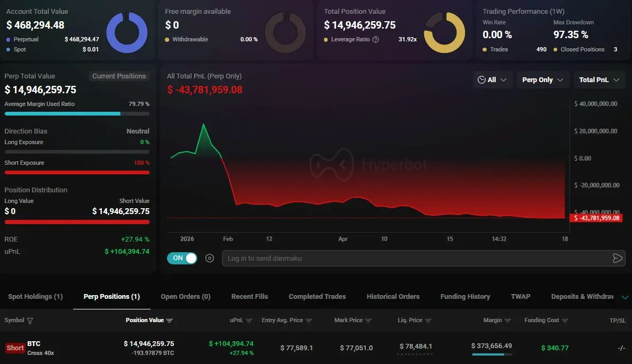Click the Direction Bias Neutral label
632x364 pixels.
tap(138, 131)
